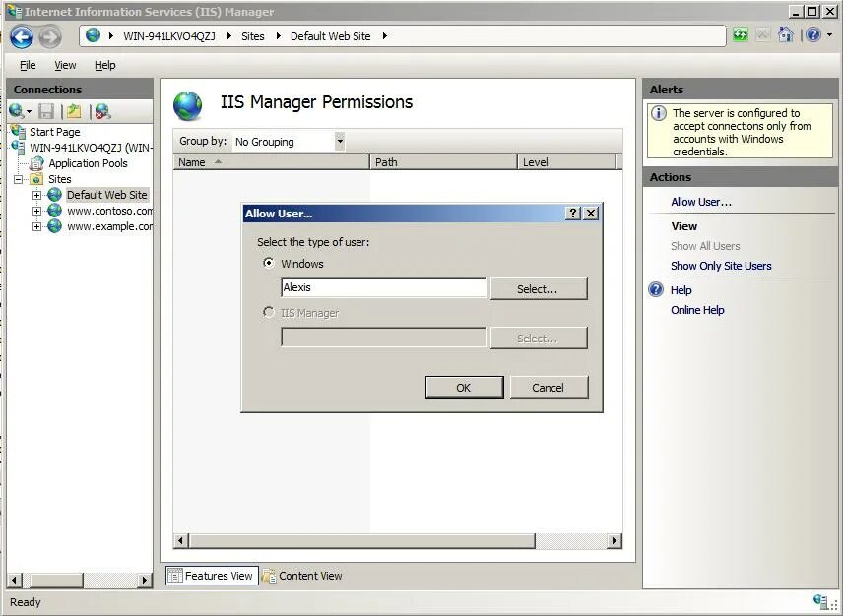Image resolution: width=843 pixels, height=616 pixels.
Task: Click the status bar configuration icon
Action: point(820,601)
